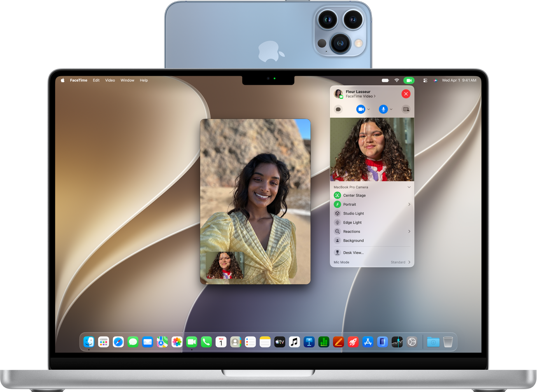The width and height of the screenshot is (537, 392).
Task: Open Messages from the Dock
Action: coord(133,342)
